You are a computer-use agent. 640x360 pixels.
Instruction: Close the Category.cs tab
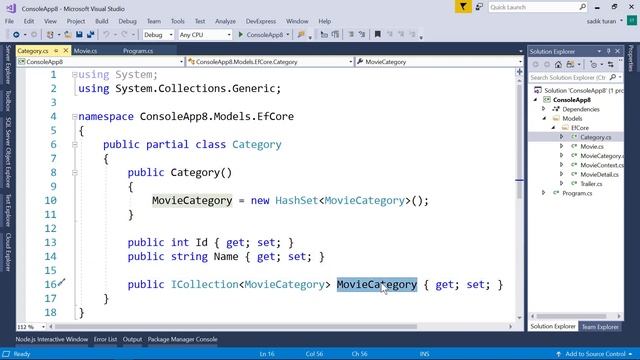tap(66, 51)
